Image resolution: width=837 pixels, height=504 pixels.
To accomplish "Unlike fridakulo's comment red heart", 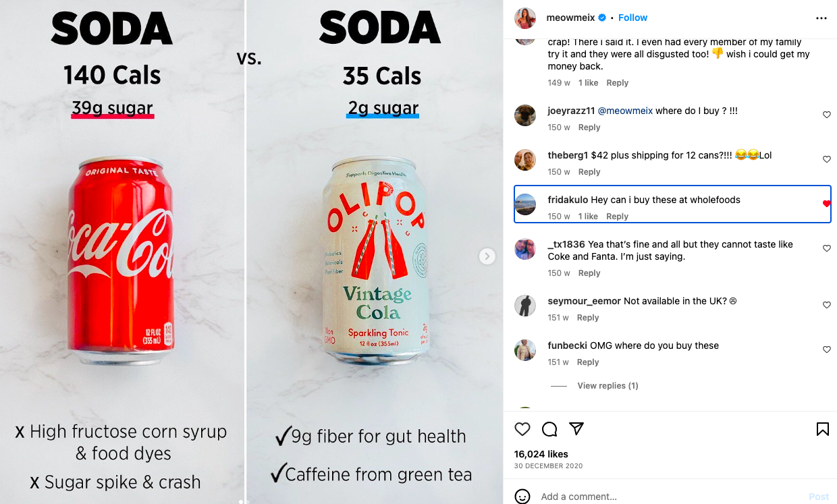I will (827, 204).
